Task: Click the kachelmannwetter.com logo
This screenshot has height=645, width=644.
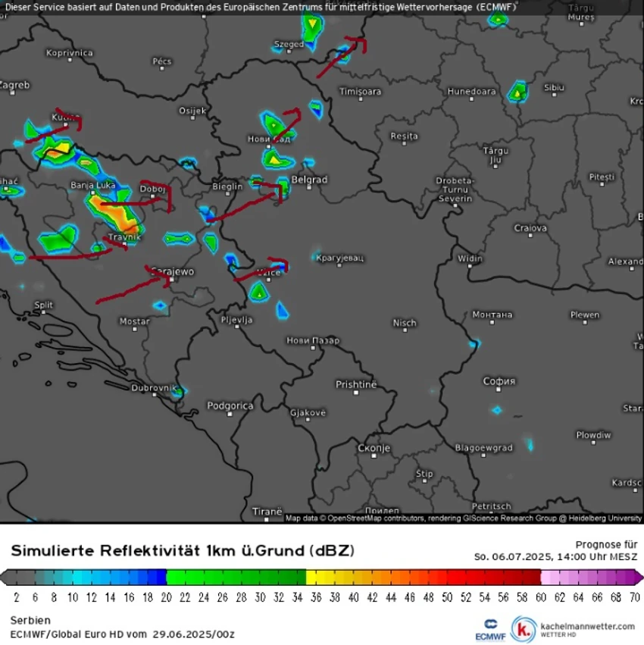Action: (x=524, y=629)
